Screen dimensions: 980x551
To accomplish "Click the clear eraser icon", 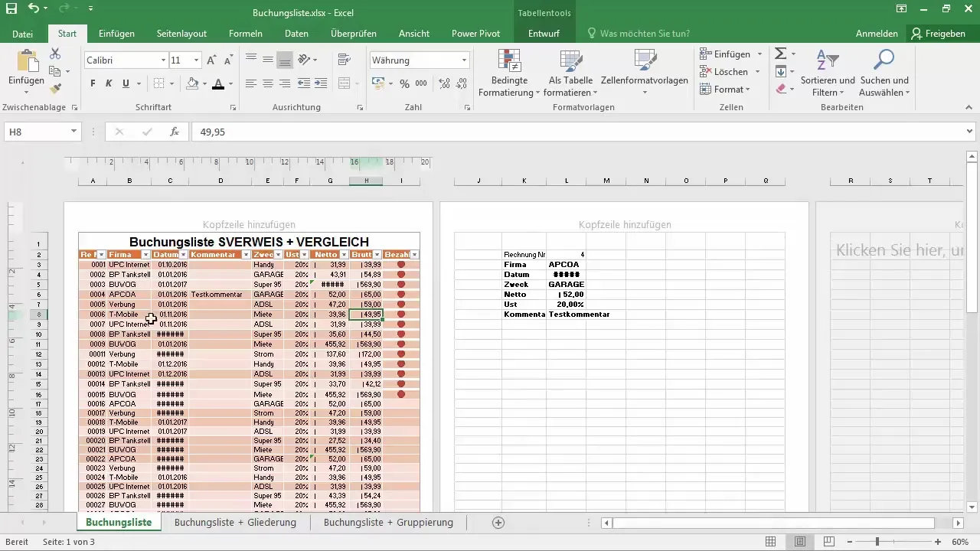I will tap(781, 89).
